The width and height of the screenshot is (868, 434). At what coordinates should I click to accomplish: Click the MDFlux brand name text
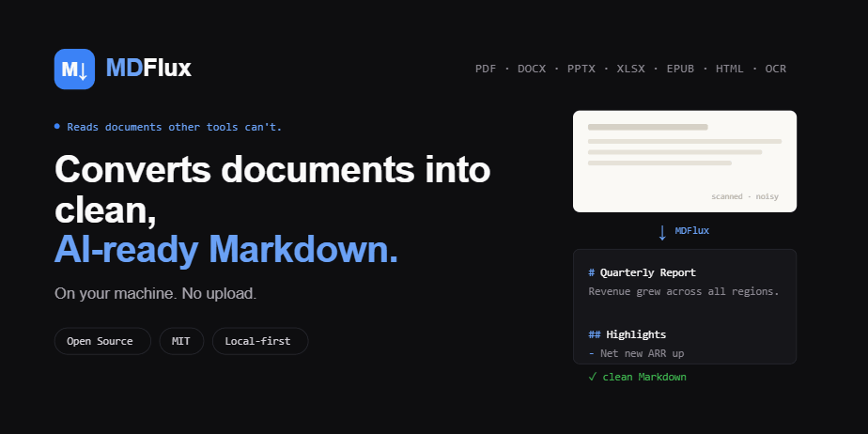tap(148, 69)
